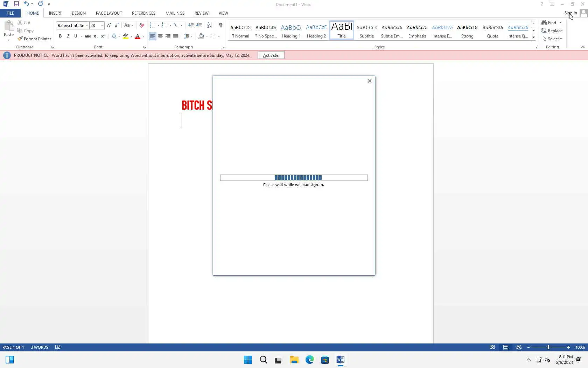The image size is (588, 368).
Task: Clear all formatting from text
Action: [x=142, y=25]
